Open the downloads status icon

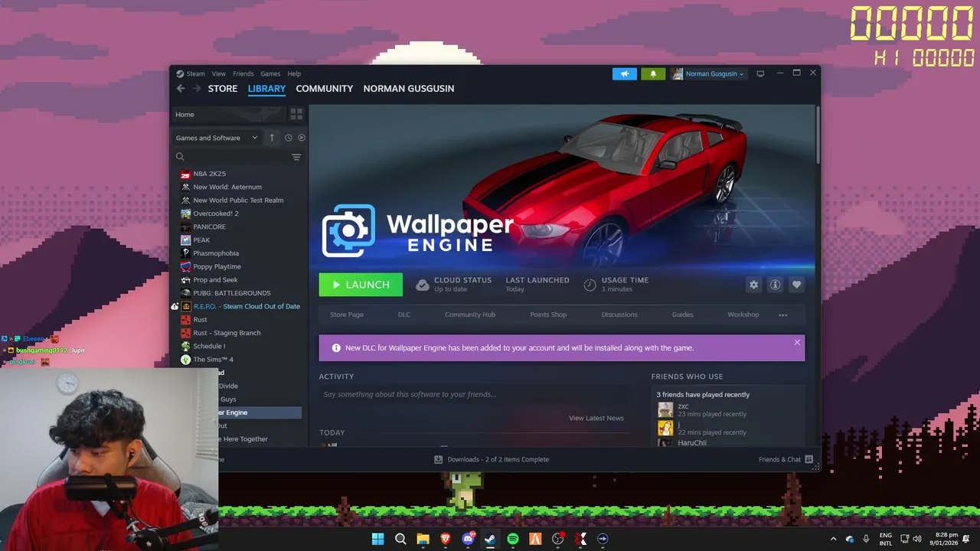coord(439,459)
